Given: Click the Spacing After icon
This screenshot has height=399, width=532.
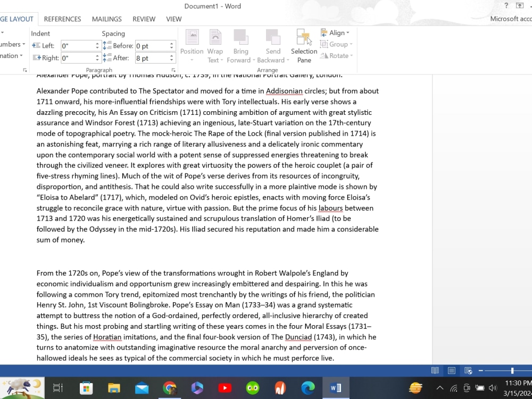Looking at the screenshot, I should [x=107, y=57].
